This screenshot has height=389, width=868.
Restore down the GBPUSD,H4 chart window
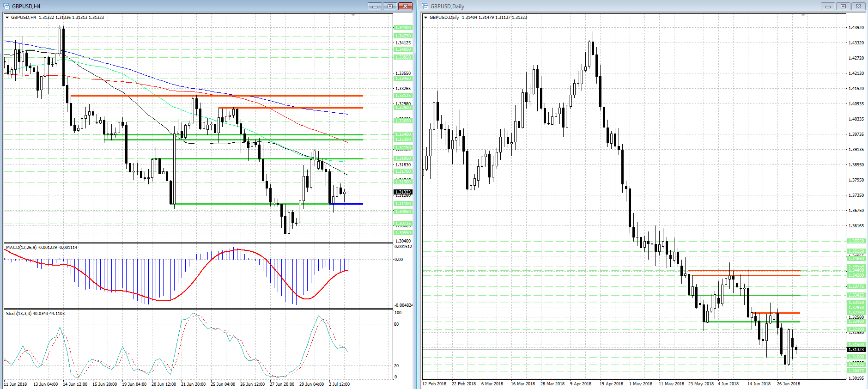[390, 6]
